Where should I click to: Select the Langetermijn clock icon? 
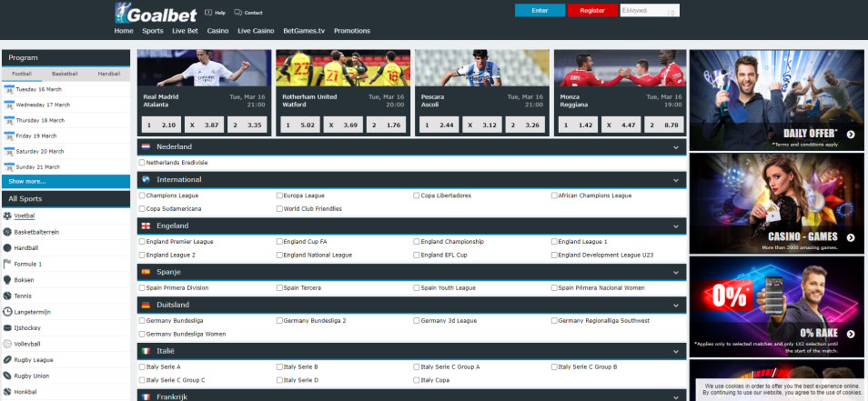pyautogui.click(x=7, y=312)
